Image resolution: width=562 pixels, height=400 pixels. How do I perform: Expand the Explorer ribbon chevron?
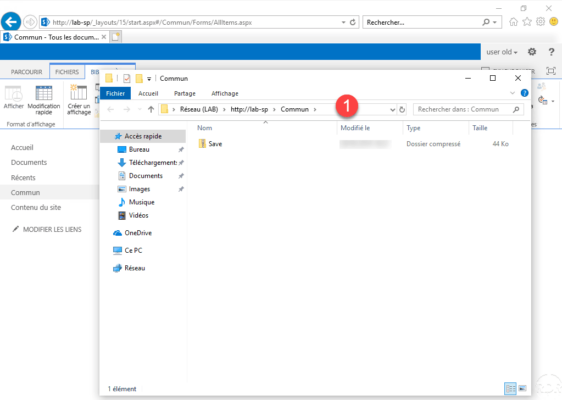513,93
